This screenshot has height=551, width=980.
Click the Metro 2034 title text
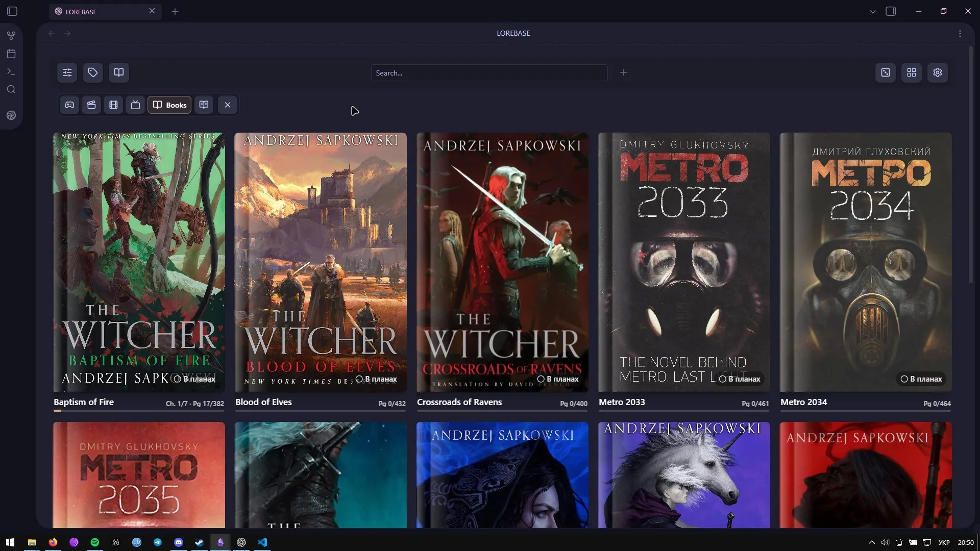(803, 402)
